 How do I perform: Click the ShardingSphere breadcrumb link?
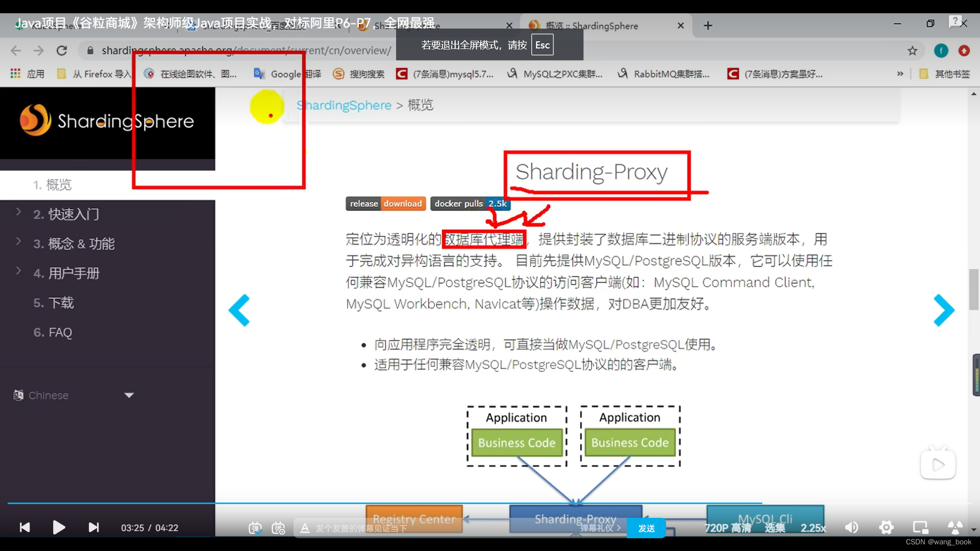344,105
